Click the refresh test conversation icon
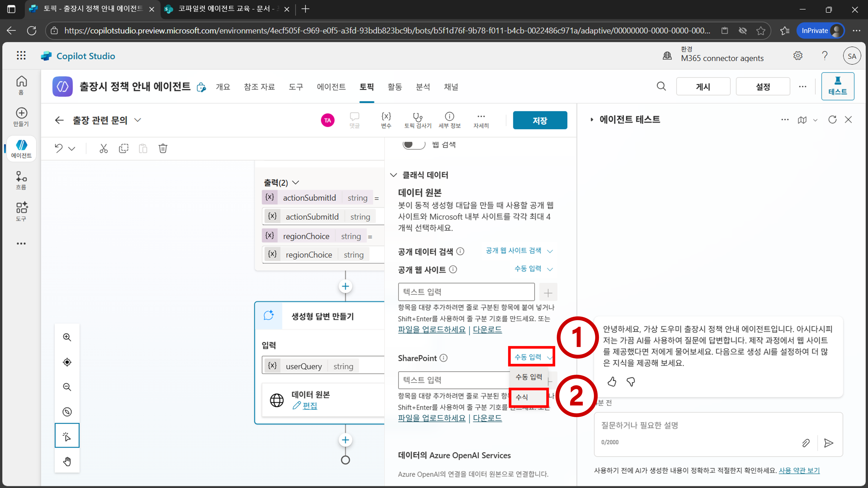Viewport: 868px width, 488px height. (x=832, y=120)
